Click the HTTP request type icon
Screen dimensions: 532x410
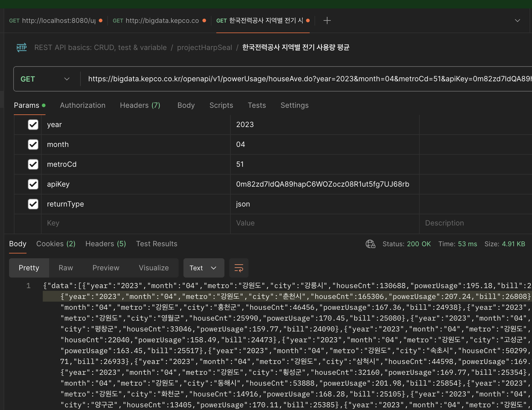21,48
